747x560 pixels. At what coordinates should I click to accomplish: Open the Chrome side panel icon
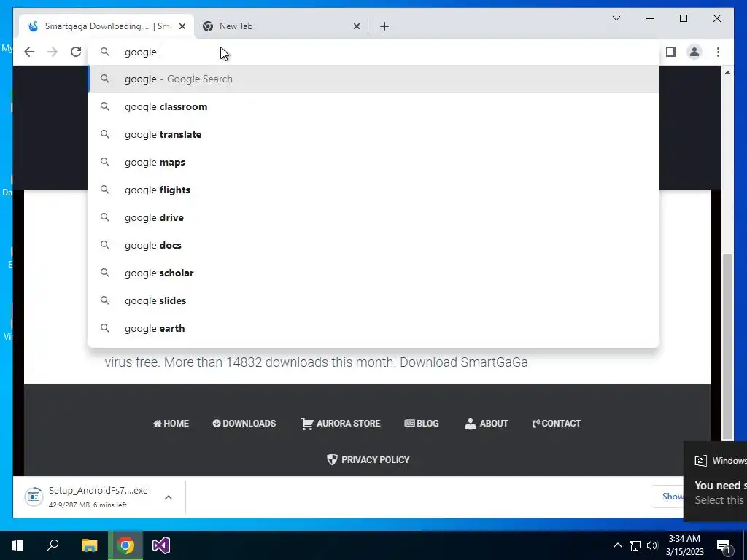[671, 52]
